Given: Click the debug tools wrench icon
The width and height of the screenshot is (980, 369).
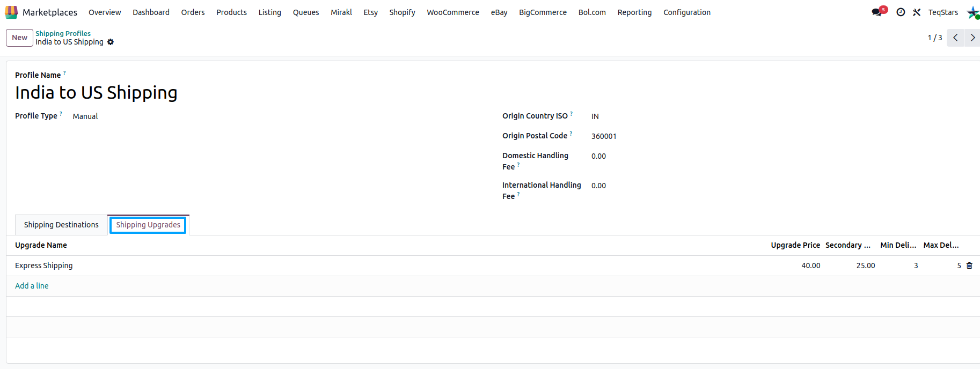Looking at the screenshot, I should 917,12.
